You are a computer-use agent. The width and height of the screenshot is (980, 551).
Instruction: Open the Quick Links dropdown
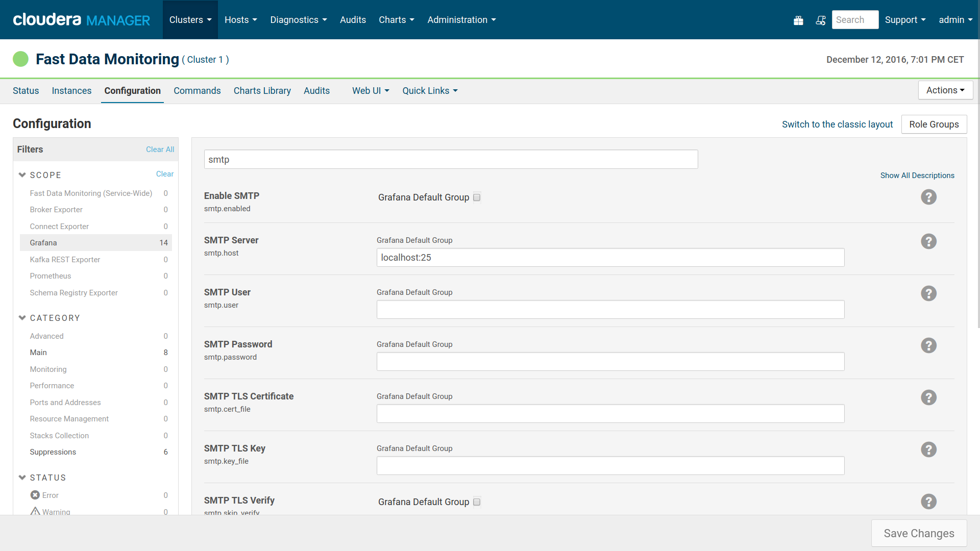430,91
